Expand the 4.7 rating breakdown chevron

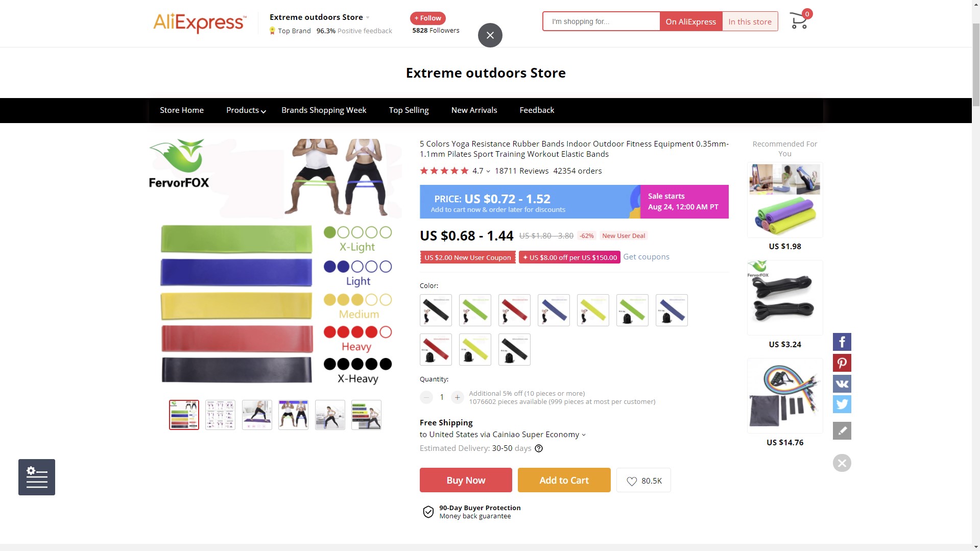coord(488,171)
